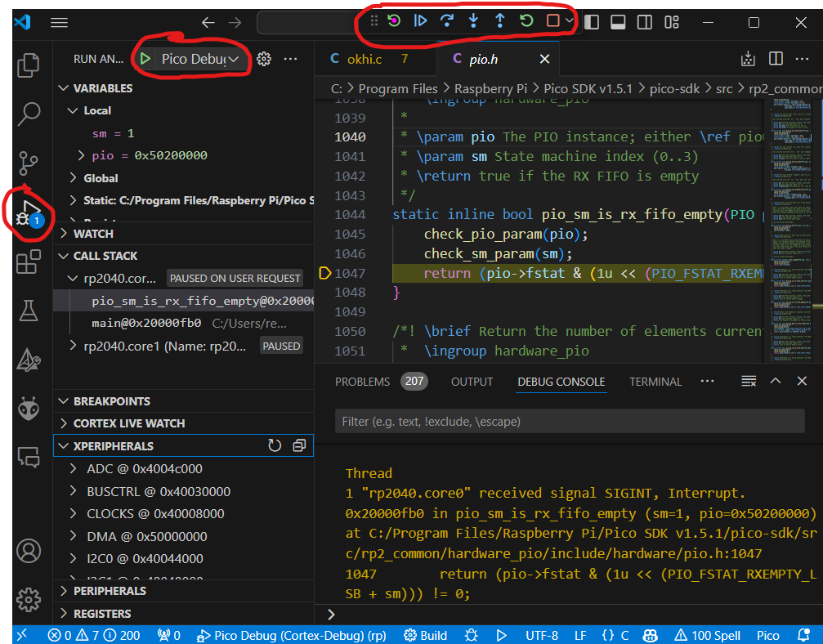Open the Explorer view in activity bar
The image size is (823, 644).
tap(29, 65)
